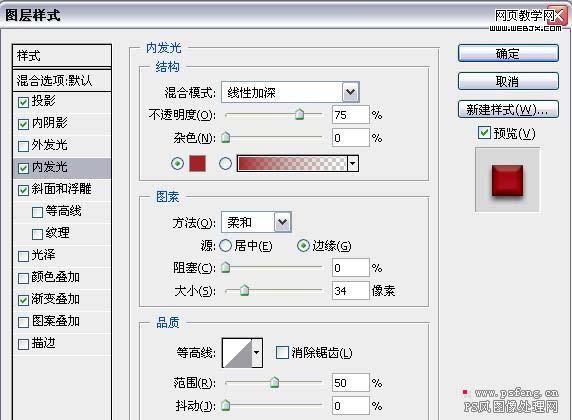Open the gradient picker dropdown arrow
The image size is (572, 420).
coord(353,163)
